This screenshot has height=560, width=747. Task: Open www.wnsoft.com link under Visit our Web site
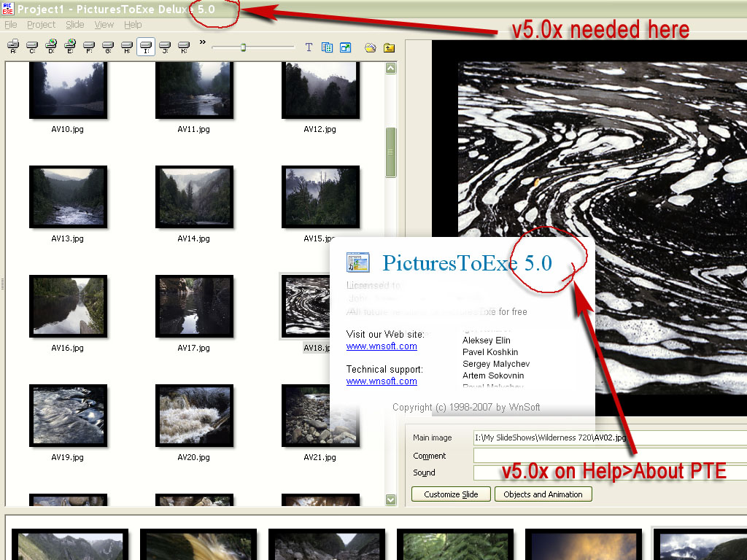point(382,346)
